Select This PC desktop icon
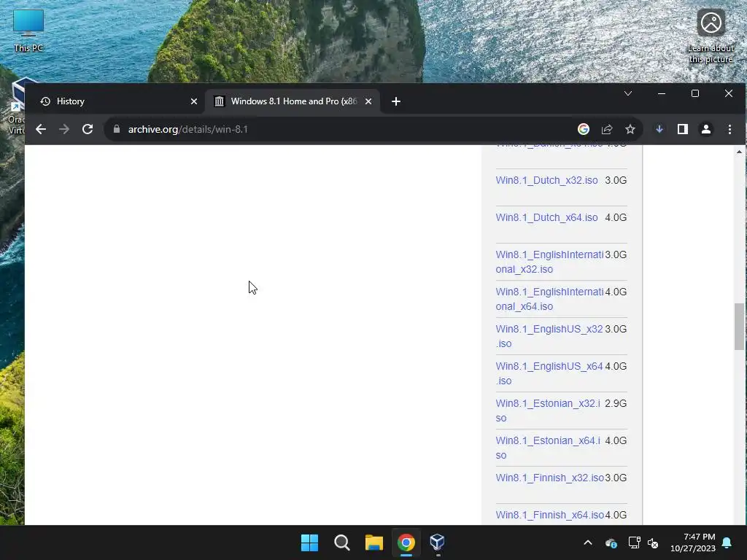 (x=28, y=31)
